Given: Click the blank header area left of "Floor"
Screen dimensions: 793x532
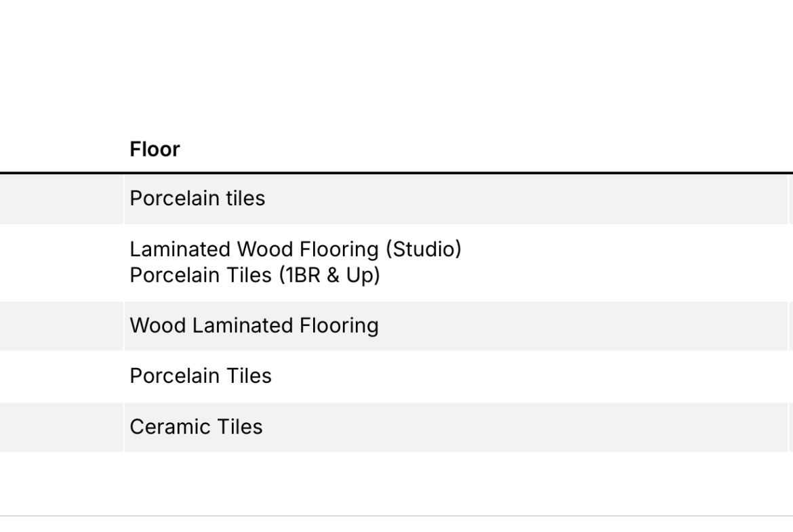Looking at the screenshot, I should point(61,150).
